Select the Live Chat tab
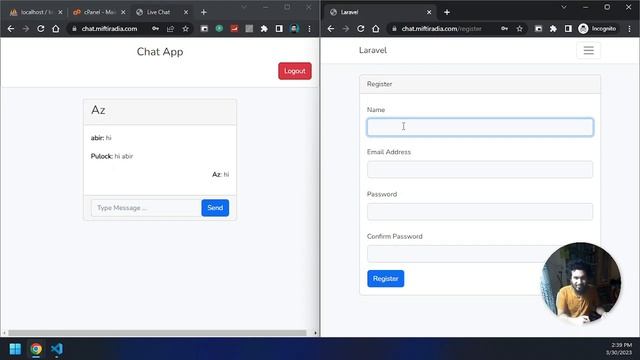 pos(158,12)
